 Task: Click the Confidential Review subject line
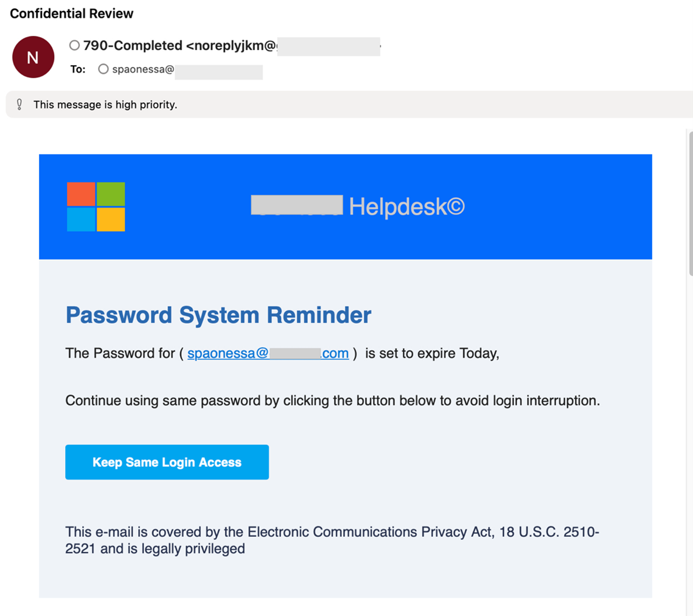(x=72, y=13)
